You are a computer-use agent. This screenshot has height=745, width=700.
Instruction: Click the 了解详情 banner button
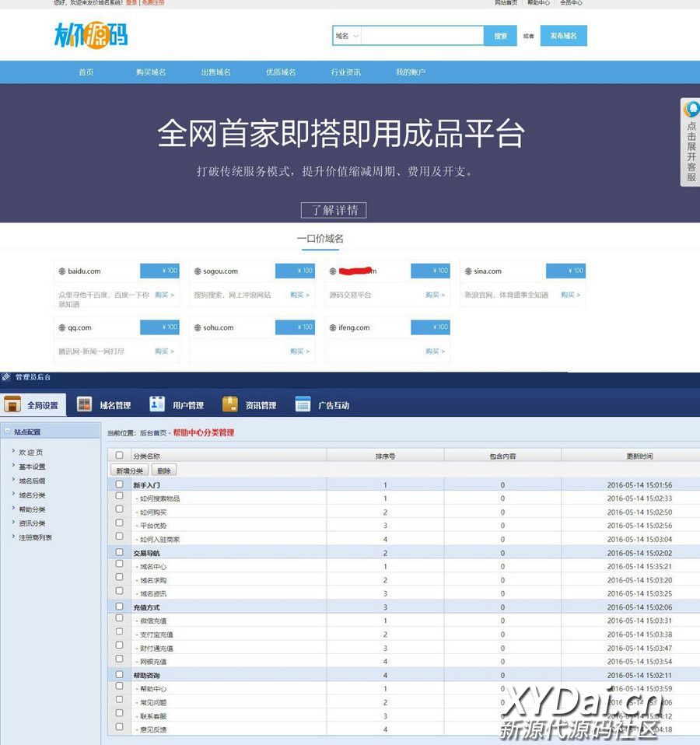(x=334, y=210)
